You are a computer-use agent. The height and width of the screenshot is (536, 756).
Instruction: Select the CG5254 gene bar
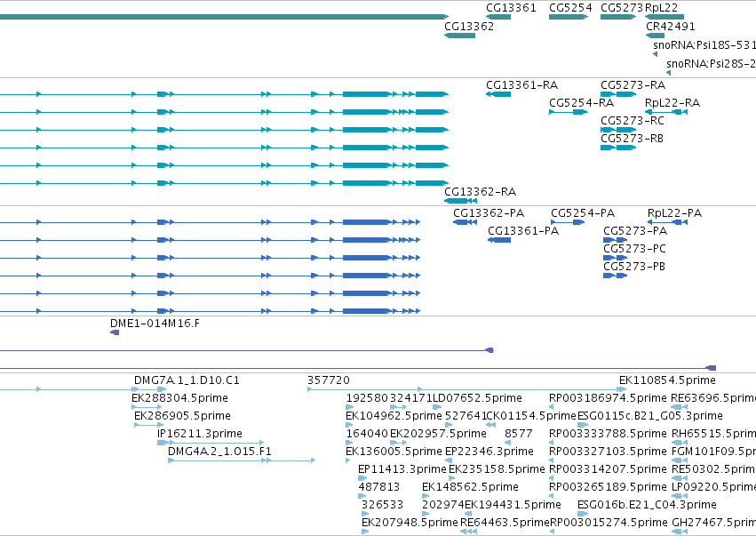[569, 17]
